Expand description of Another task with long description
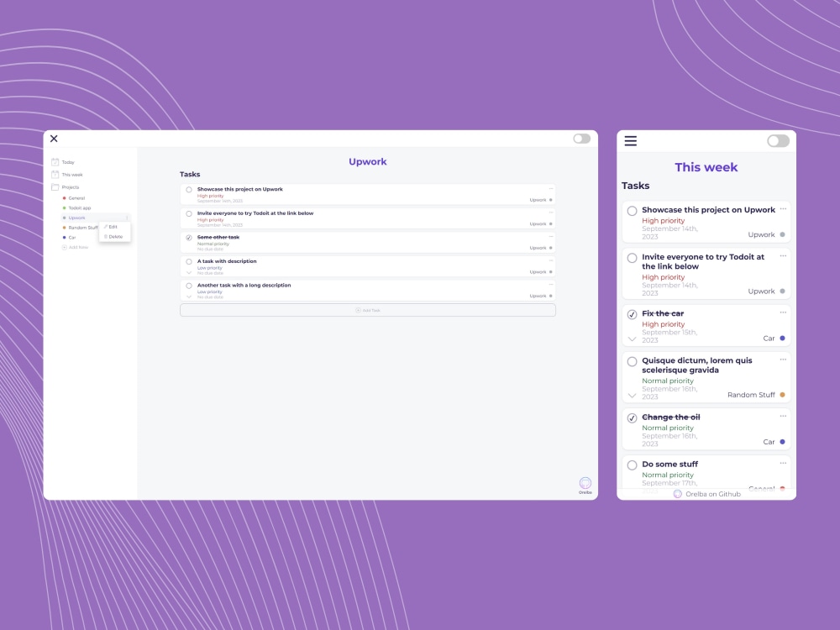 point(189,297)
